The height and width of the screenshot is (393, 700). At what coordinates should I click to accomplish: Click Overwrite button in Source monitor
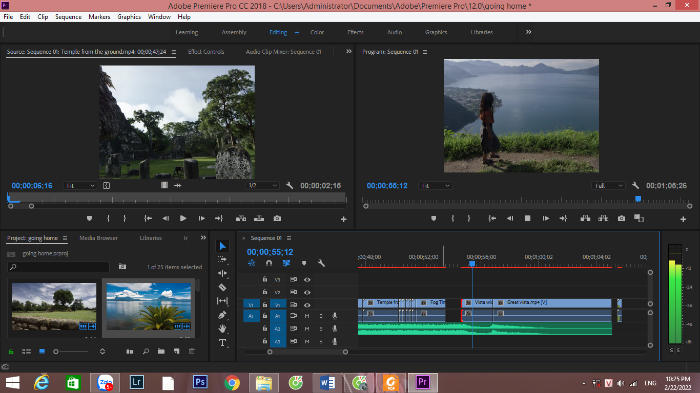click(x=259, y=218)
